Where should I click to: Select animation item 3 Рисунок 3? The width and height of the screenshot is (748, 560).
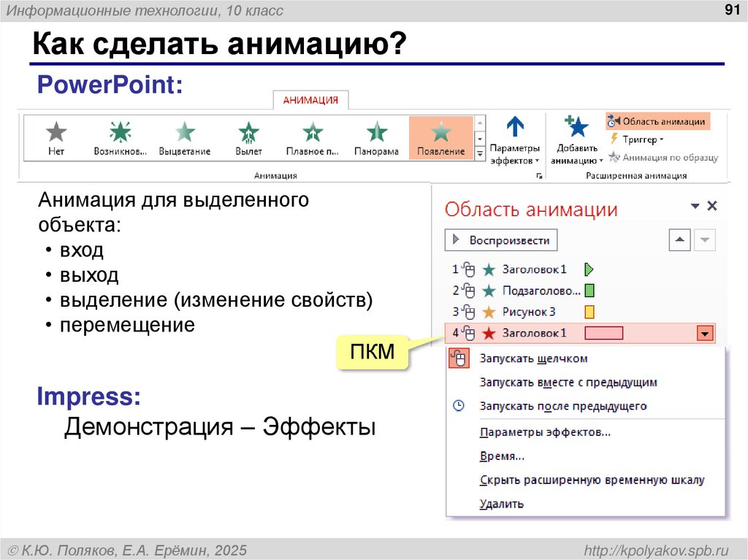pos(579,312)
